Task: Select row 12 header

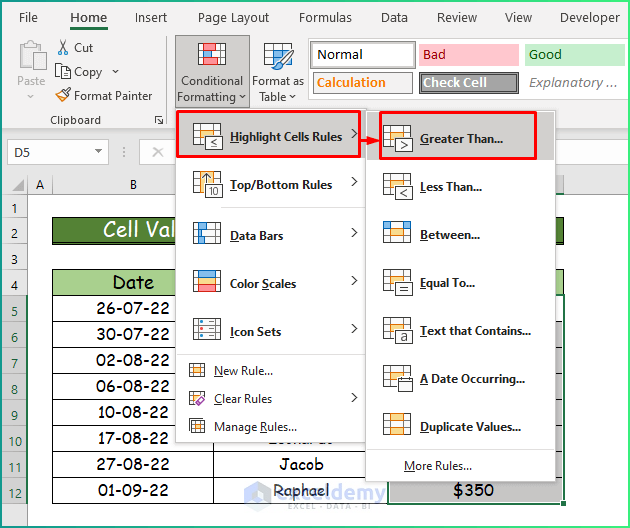Action: pyautogui.click(x=14, y=492)
